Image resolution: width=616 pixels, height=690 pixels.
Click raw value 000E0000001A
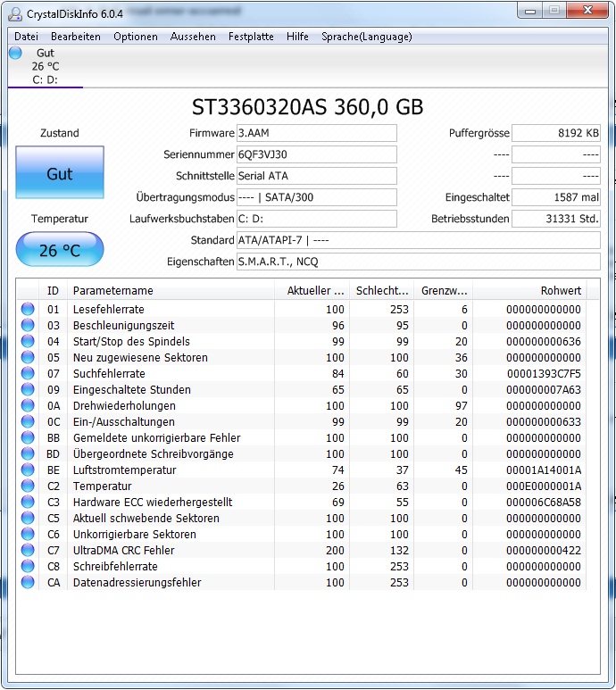[544, 486]
